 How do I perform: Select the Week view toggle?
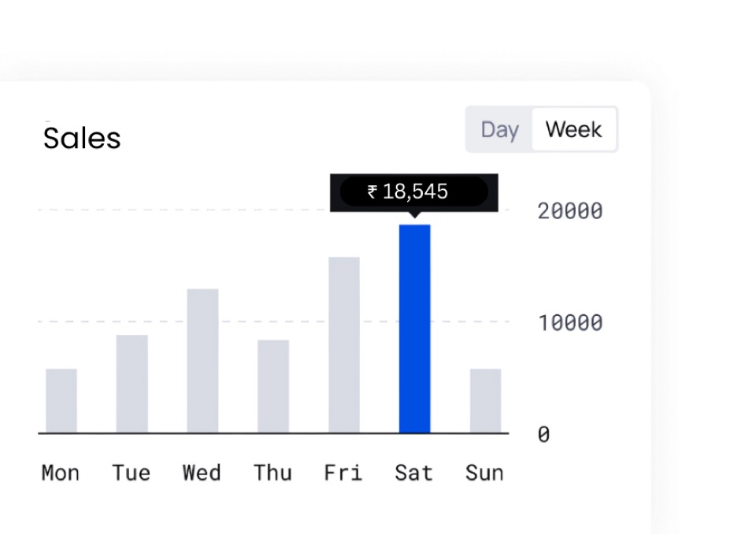[573, 129]
